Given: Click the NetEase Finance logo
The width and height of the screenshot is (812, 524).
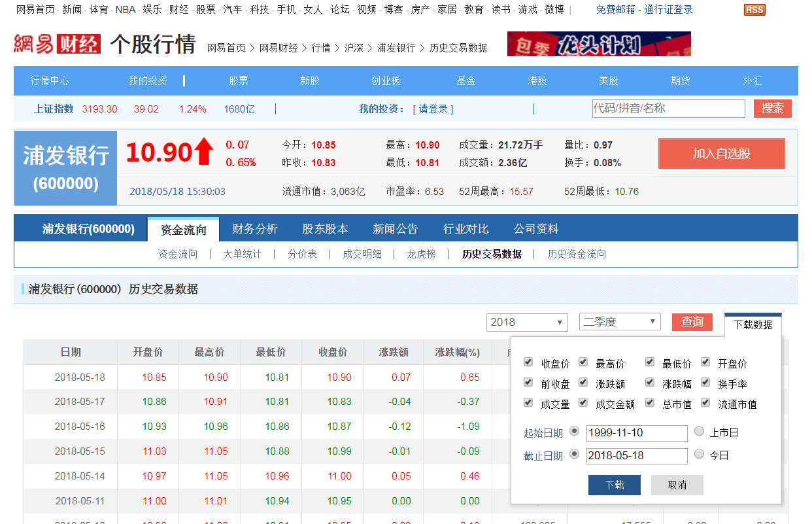Looking at the screenshot, I should [58, 44].
